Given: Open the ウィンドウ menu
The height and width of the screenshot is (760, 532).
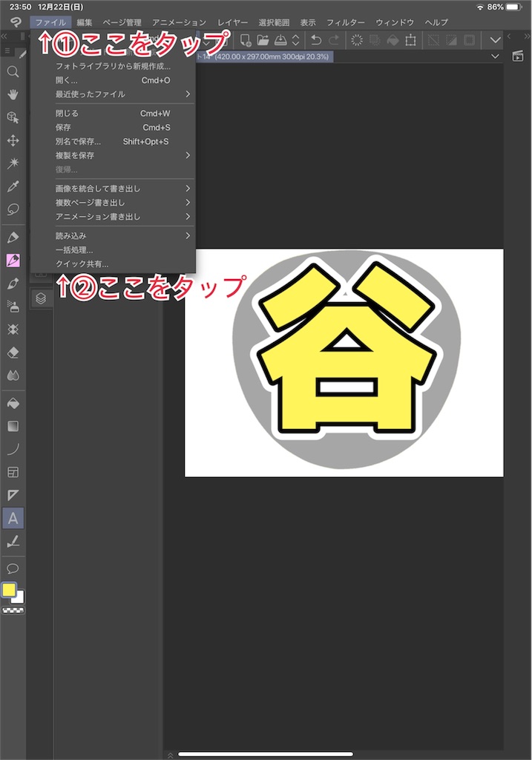Looking at the screenshot, I should [x=395, y=22].
